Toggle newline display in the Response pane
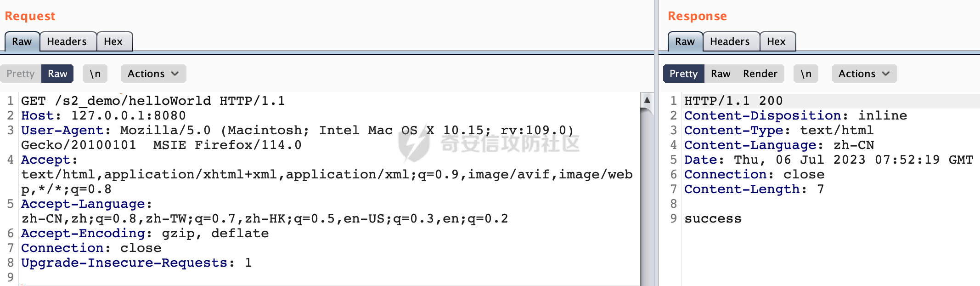The image size is (980, 286). (x=806, y=74)
